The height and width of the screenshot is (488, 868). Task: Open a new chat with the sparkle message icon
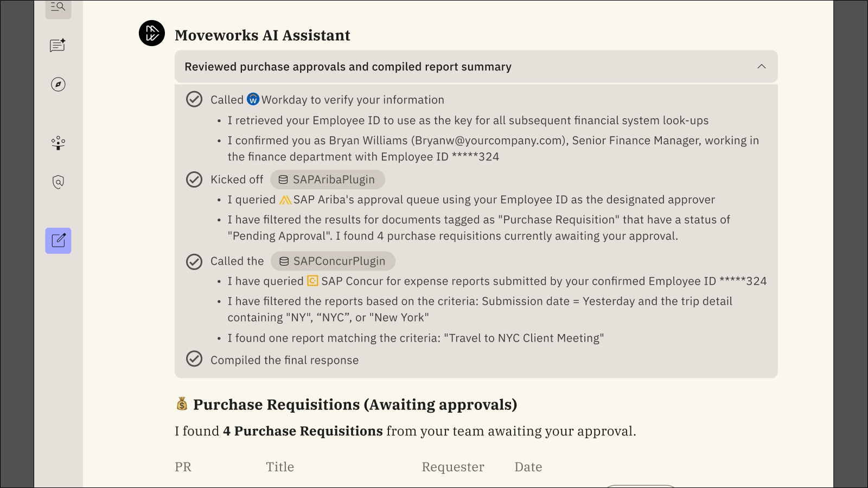(x=58, y=46)
